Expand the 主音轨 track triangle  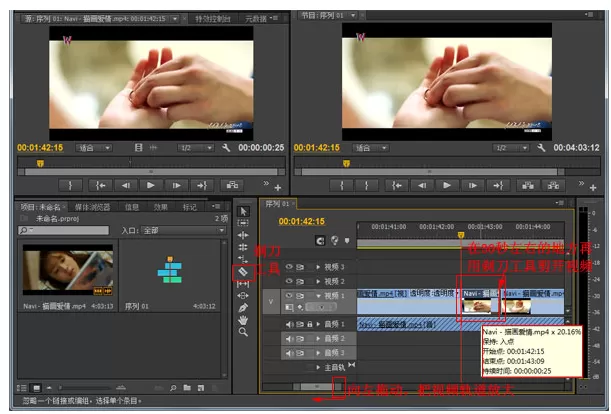tap(318, 367)
